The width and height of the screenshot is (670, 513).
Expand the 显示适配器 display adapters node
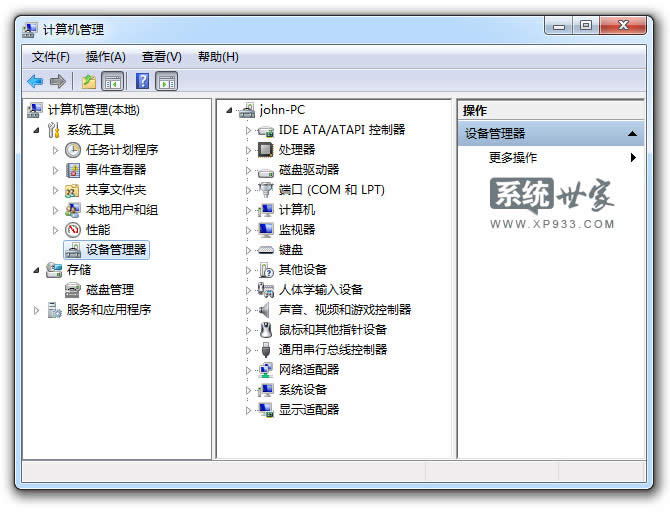249,410
